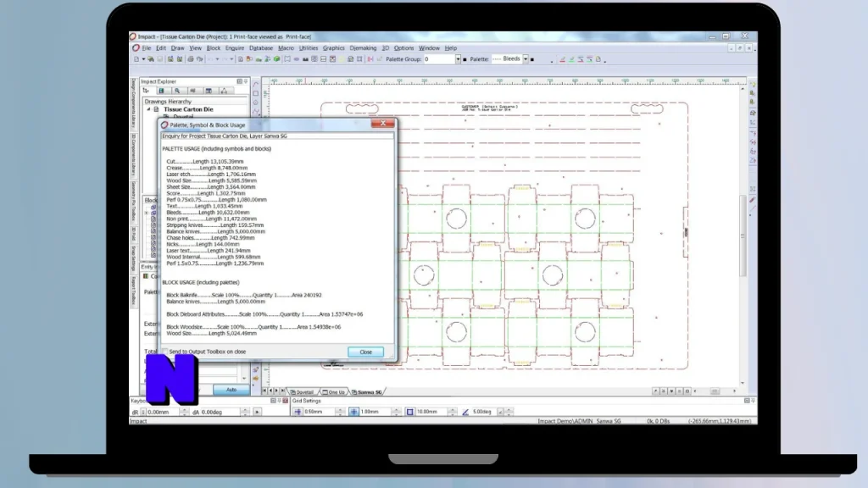
Task: Click the Palette Group input field
Action: point(439,59)
